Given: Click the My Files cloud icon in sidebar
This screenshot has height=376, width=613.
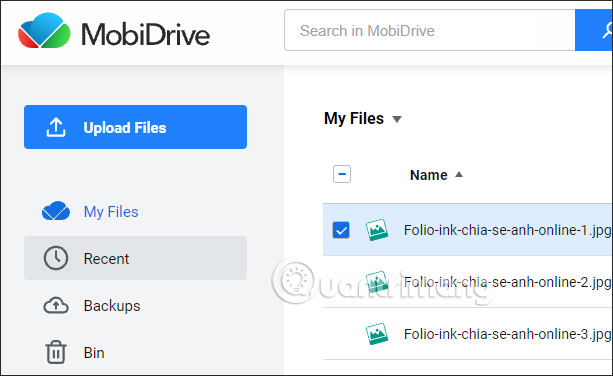Looking at the screenshot, I should pyautogui.click(x=56, y=211).
